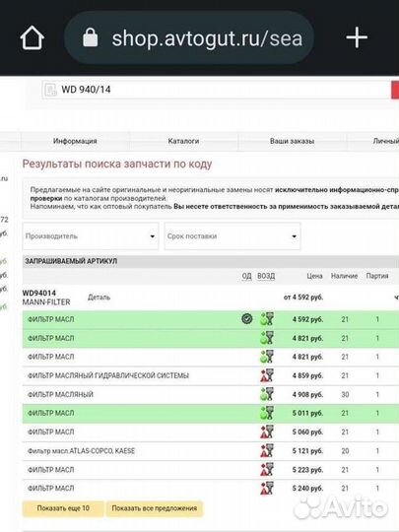The width and height of the screenshot is (399, 532).
Task: Click the document icon in the search field
Action: point(51,90)
